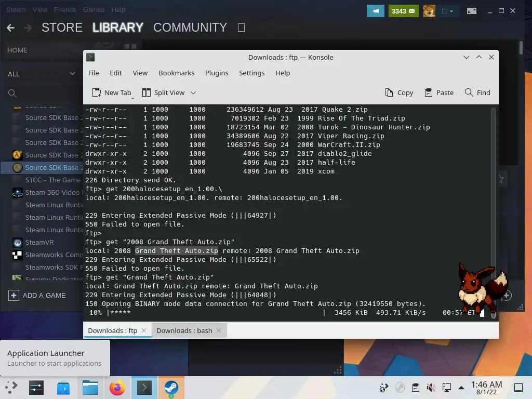Click Paste in Konsole toolbar
The width and height of the screenshot is (532, 399).
[x=439, y=92]
